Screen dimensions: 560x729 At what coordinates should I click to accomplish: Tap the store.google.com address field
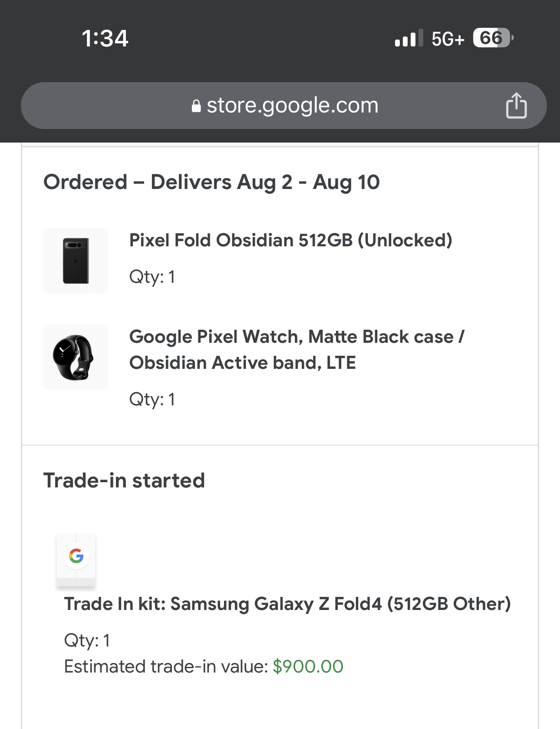(x=283, y=106)
